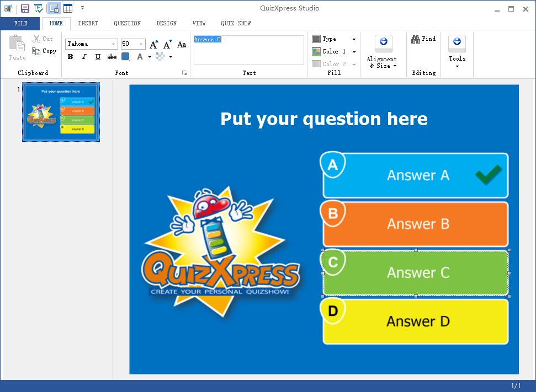Expand the Color 1 fill dropdown
536x392 pixels.
click(x=353, y=51)
